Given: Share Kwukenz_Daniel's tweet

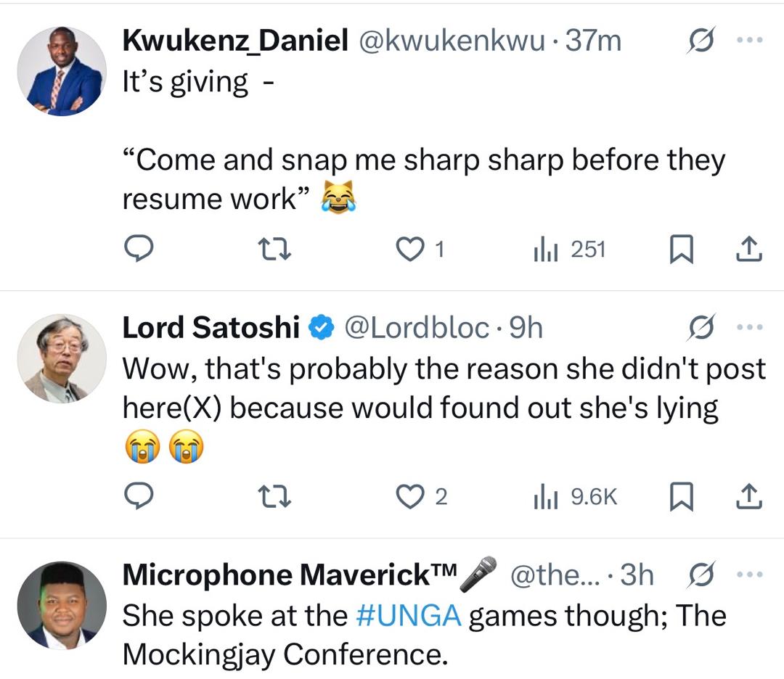Looking at the screenshot, I should (x=748, y=250).
